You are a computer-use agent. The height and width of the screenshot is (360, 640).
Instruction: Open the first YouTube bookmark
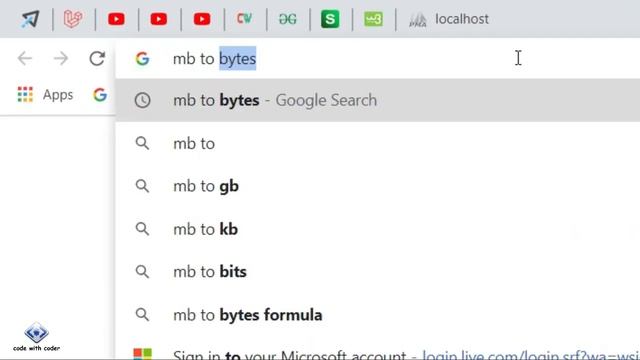click(116, 19)
